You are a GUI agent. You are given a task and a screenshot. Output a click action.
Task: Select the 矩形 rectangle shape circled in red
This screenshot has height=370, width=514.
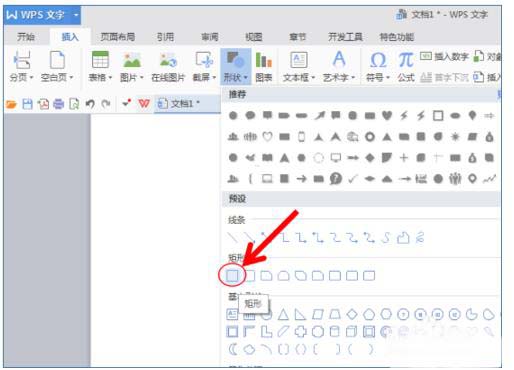coord(232,276)
